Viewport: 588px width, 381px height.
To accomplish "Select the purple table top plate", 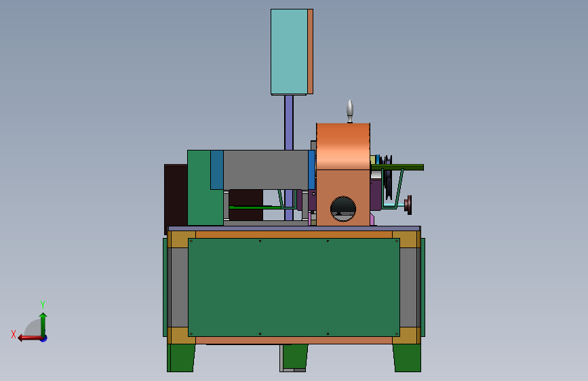I will click(294, 228).
